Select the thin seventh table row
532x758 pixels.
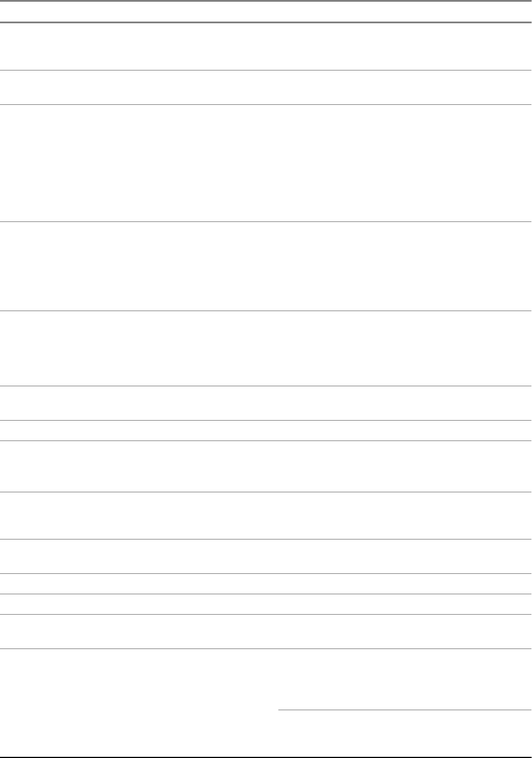pos(266,431)
